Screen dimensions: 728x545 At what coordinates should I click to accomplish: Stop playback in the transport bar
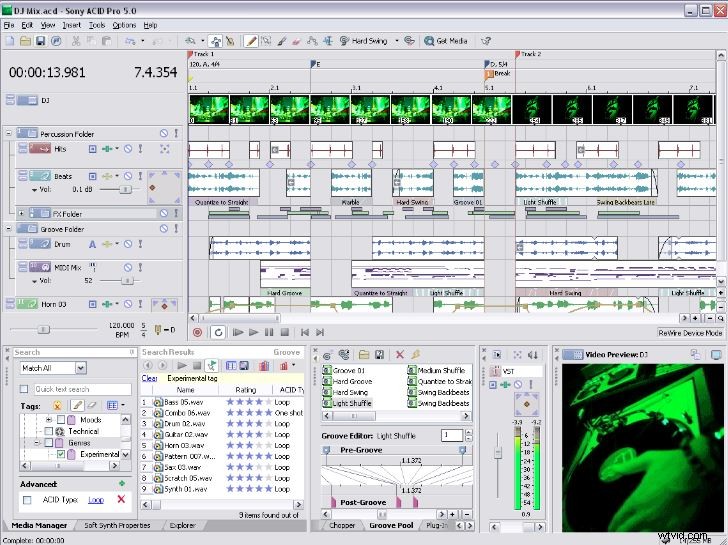[x=285, y=332]
